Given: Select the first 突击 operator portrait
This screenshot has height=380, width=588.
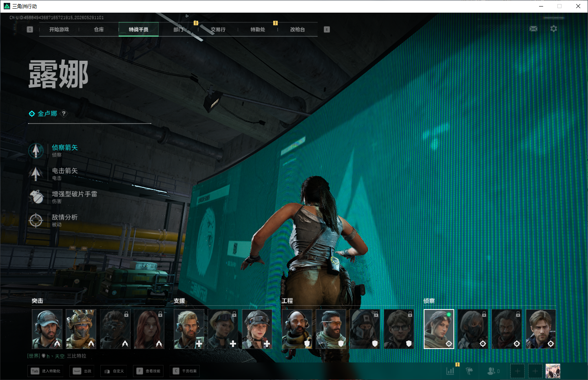Looking at the screenshot, I should (x=47, y=329).
